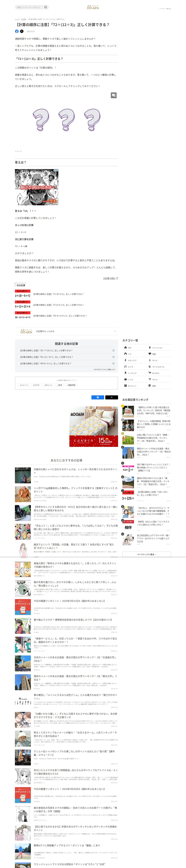The height and width of the screenshot is (868, 186).
Task: Select the #ポイント keyword tag
Action: pyautogui.click(x=49, y=385)
